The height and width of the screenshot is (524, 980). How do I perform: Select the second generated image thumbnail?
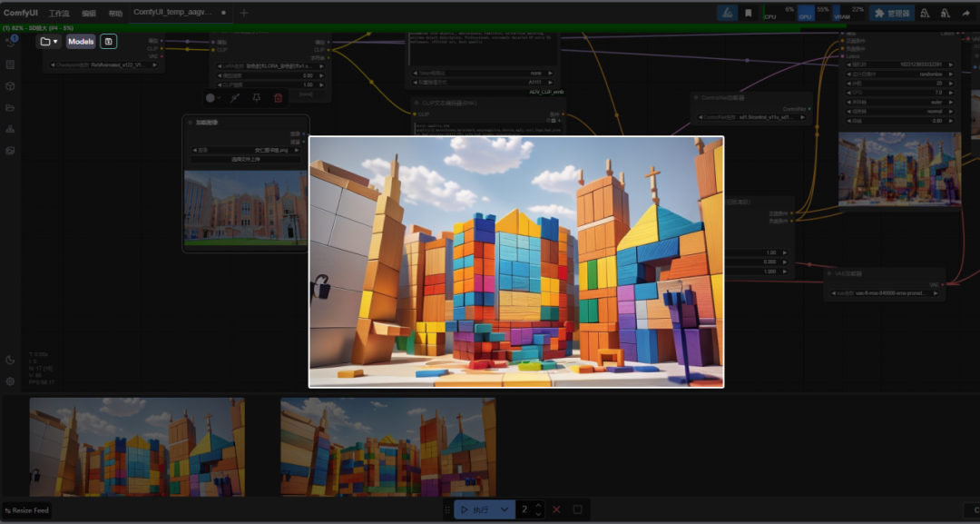point(387,447)
